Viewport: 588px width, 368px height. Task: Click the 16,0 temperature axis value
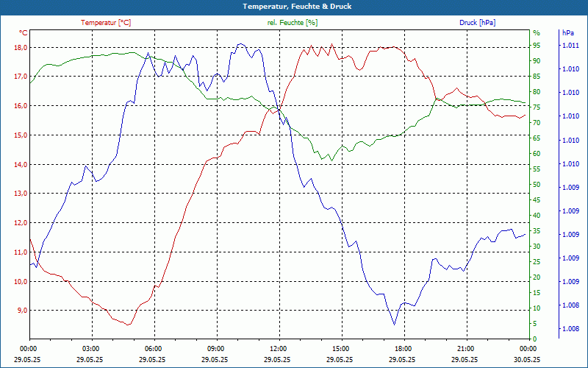[21, 105]
